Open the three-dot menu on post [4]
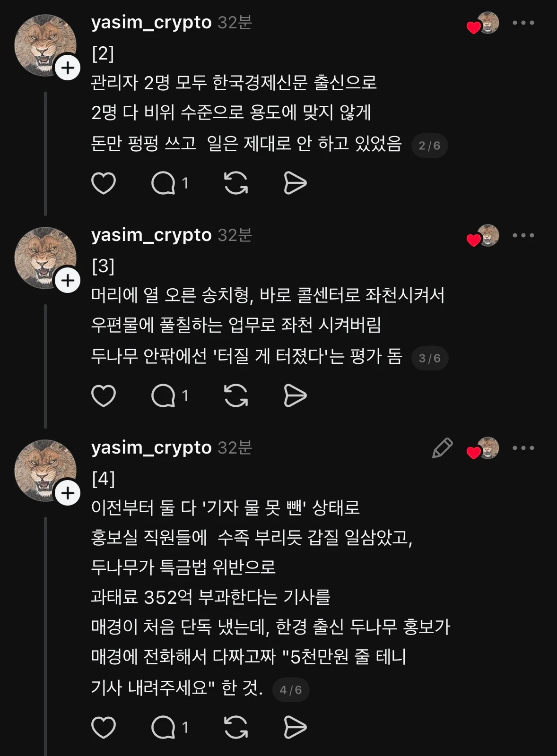 coord(523,448)
